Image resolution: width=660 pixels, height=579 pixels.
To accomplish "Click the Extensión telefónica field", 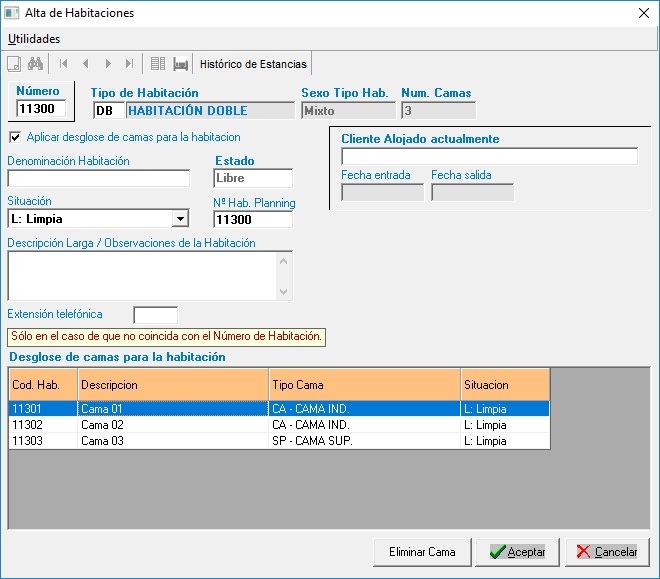I will tap(155, 315).
